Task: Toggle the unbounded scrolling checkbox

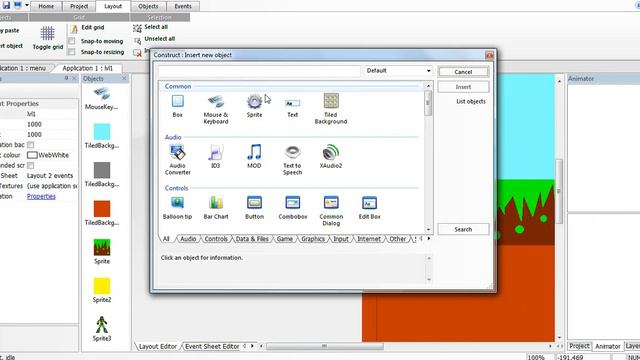Action: [x=31, y=165]
